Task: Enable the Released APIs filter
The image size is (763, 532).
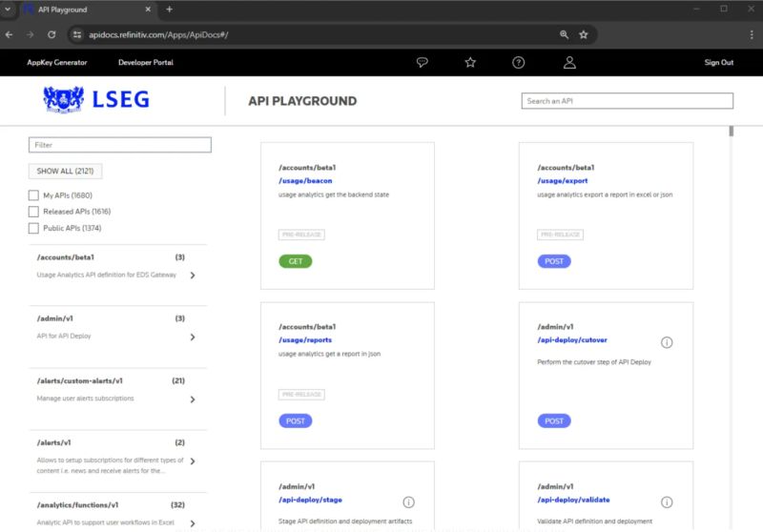Action: (33, 212)
